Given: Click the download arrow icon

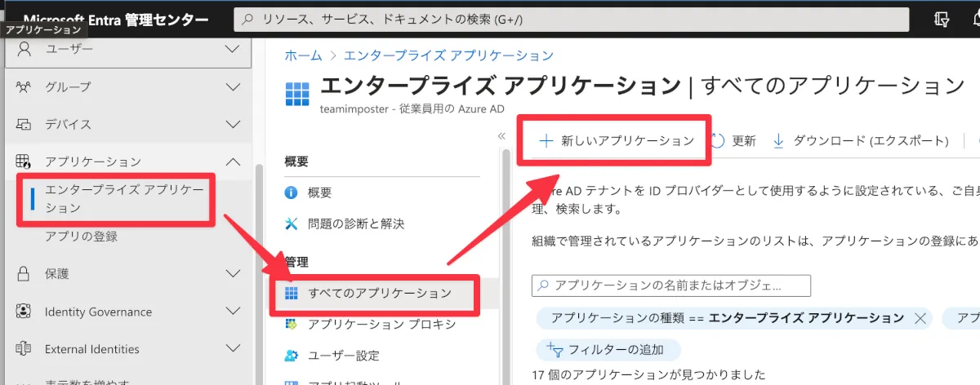Looking at the screenshot, I should click(778, 140).
